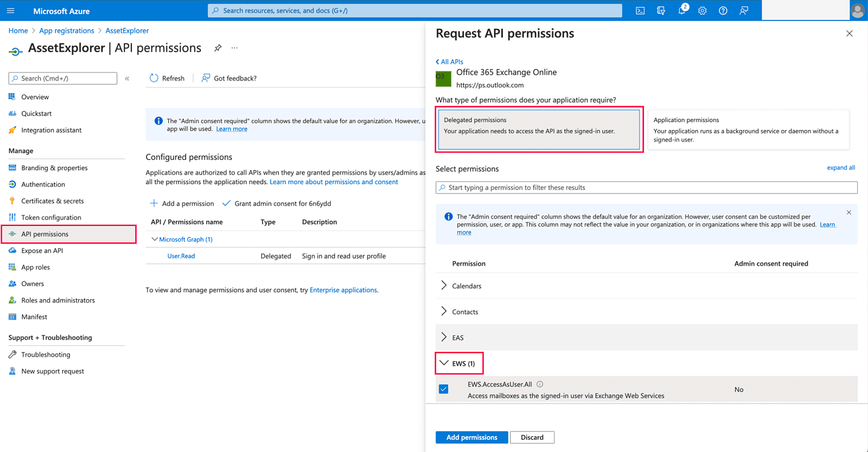Open the notifications bell icon
This screenshot has width=868, height=452.
click(681, 11)
